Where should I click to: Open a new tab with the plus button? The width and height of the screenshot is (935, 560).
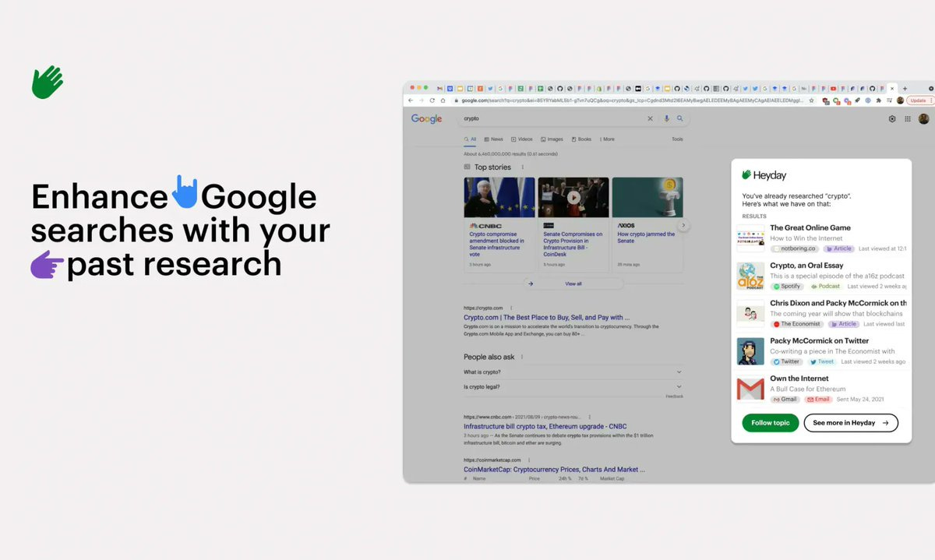coord(906,88)
